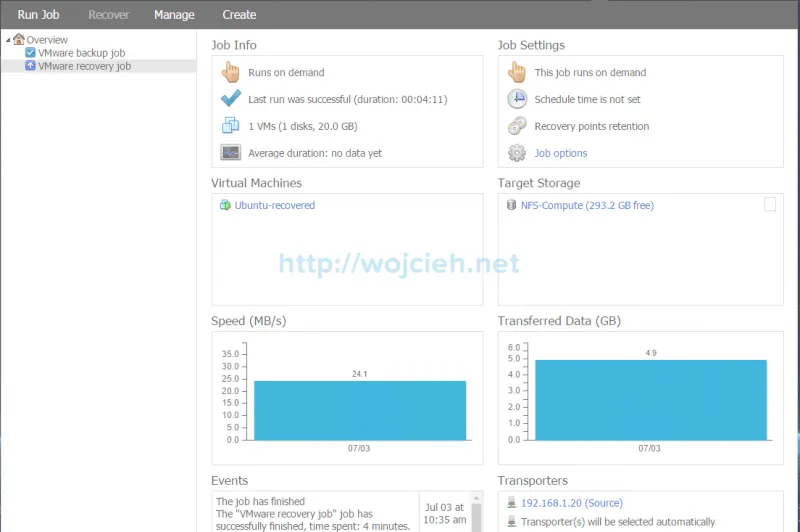Toggle the checkbox in Target Storage panel
The width and height of the screenshot is (800, 532).
pos(769,205)
